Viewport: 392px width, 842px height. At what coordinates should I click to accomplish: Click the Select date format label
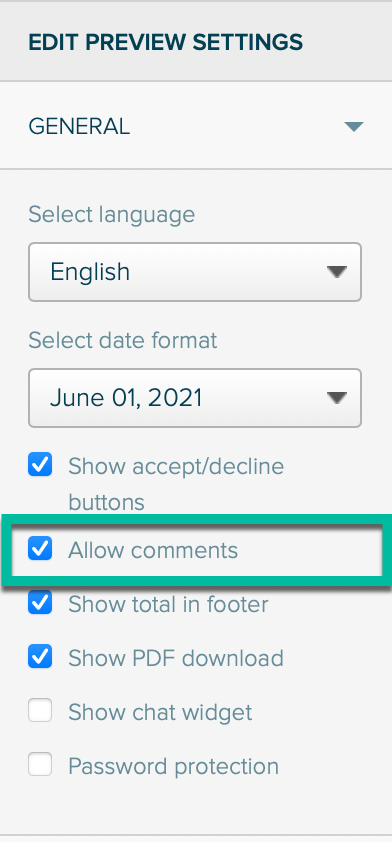(122, 340)
